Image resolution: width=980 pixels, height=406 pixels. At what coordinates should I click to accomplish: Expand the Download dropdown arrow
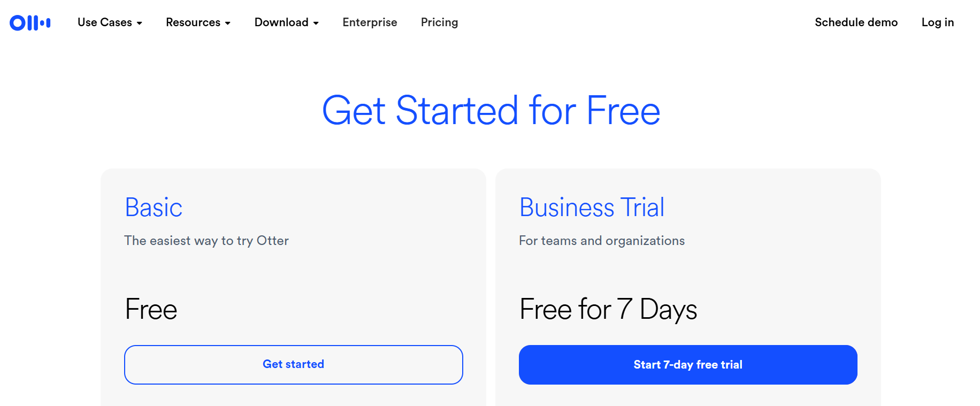(316, 23)
